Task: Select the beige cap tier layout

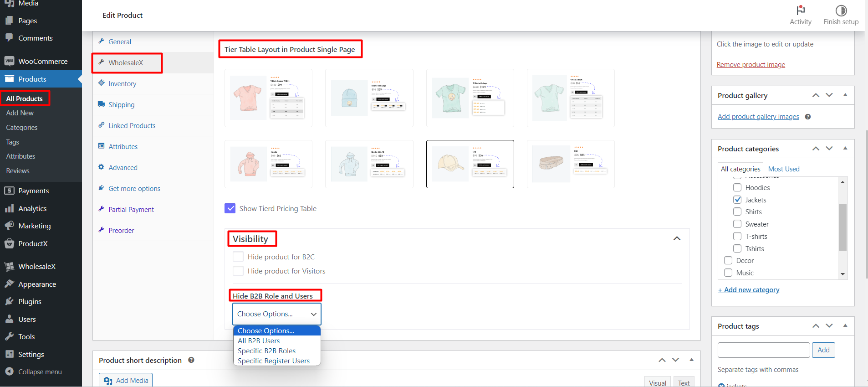Action: [470, 164]
